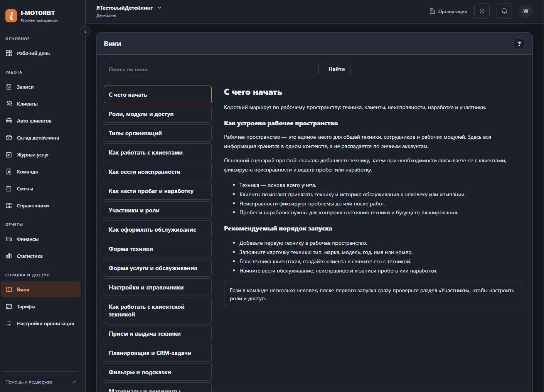544x392 pixels.
Task: Select wiki topic Роли, модули и доступ
Action: [x=158, y=114]
